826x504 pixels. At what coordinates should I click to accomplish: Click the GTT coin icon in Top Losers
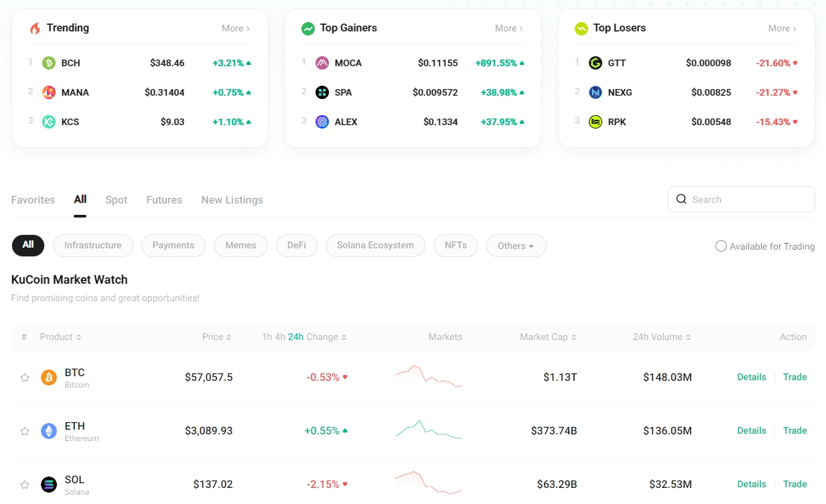[x=596, y=63]
